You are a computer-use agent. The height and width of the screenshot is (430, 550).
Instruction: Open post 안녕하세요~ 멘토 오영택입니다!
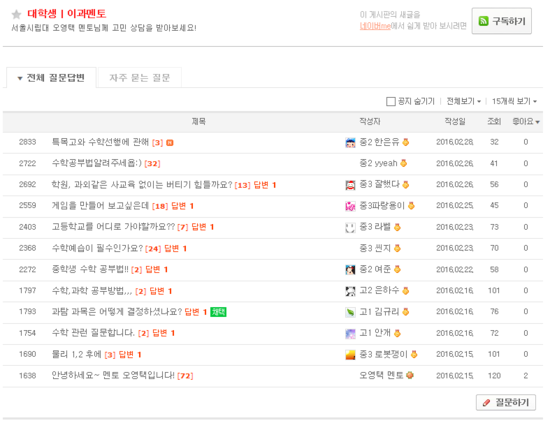click(113, 376)
